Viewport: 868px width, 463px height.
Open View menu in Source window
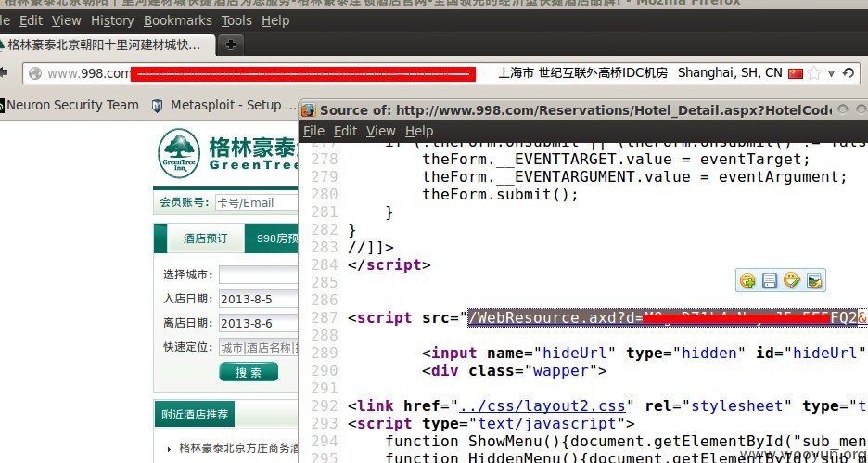(381, 131)
